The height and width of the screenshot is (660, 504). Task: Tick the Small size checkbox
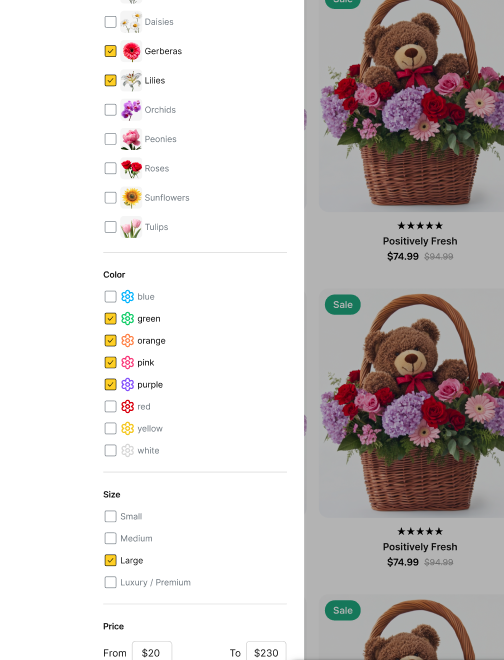tap(110, 516)
